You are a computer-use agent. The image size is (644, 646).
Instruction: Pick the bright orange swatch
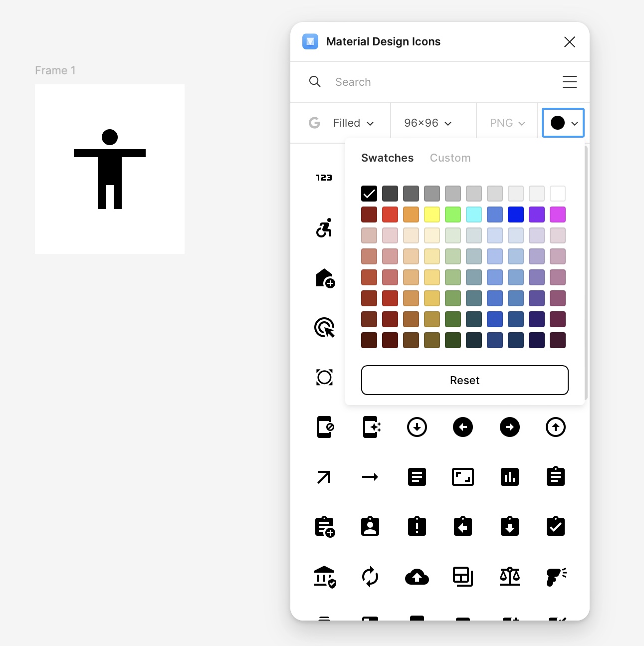411,215
